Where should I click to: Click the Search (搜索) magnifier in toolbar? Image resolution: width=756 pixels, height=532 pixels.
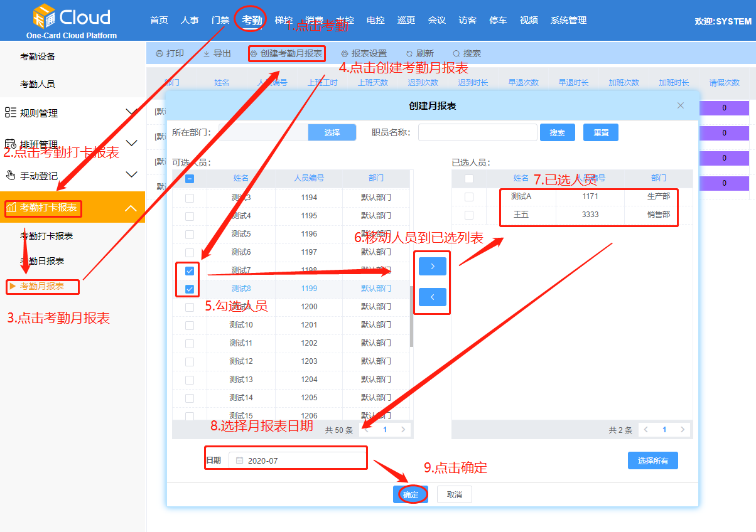tap(456, 54)
